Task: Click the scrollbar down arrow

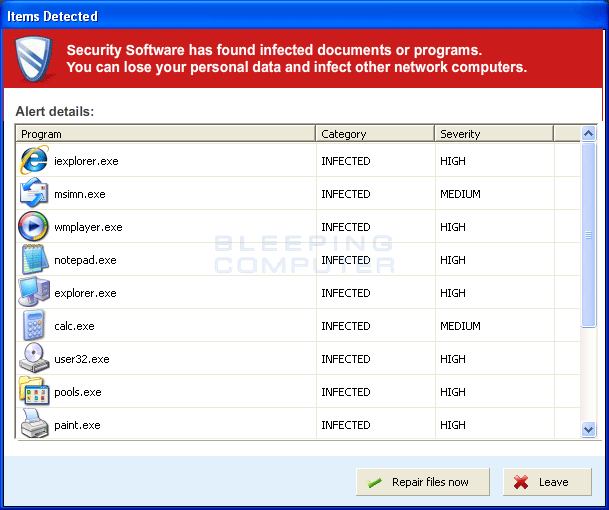Action: (x=588, y=430)
